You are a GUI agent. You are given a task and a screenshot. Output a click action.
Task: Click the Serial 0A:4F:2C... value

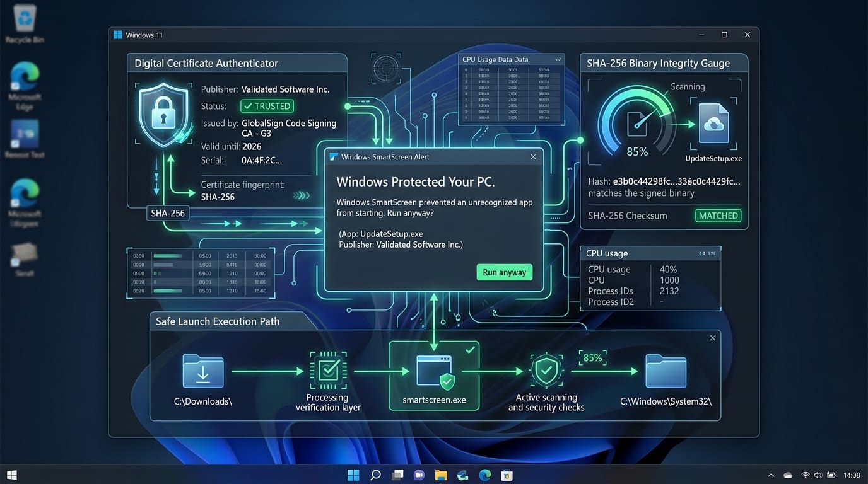click(x=262, y=160)
